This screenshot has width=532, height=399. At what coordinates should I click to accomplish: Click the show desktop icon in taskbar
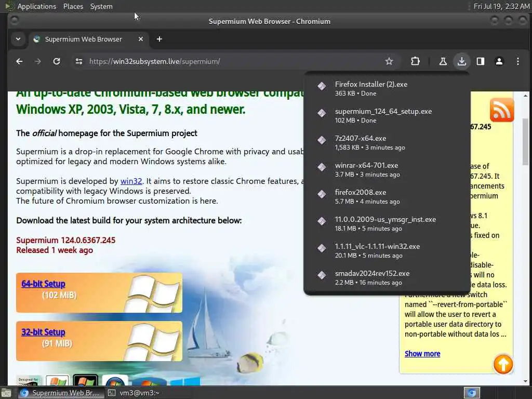tap(6, 393)
